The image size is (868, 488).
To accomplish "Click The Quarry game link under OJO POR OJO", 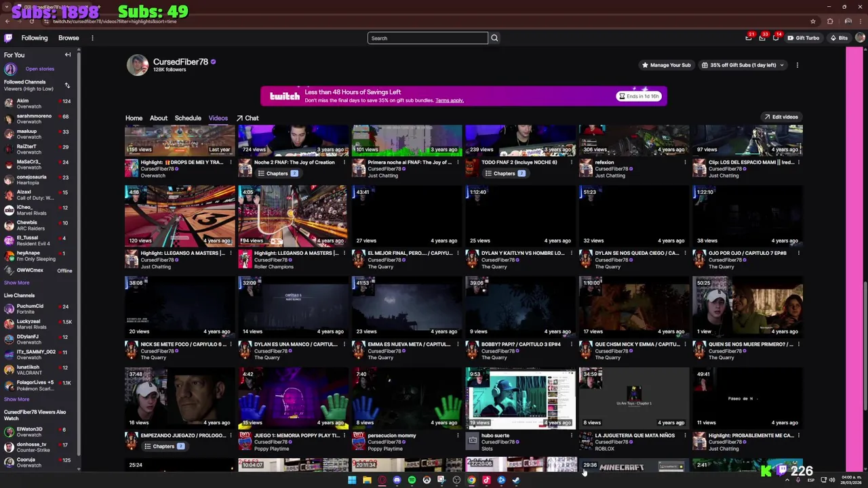I will tap(720, 266).
